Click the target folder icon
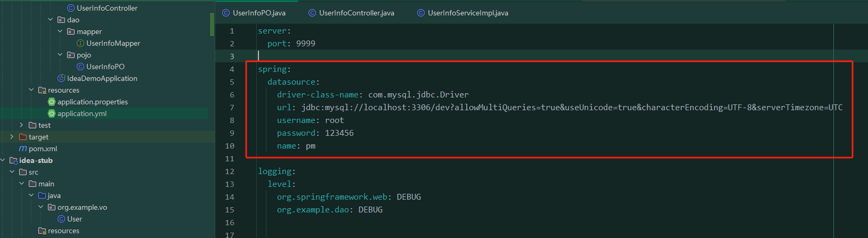Image resolution: width=868 pixels, height=238 pixels. pos(23,137)
